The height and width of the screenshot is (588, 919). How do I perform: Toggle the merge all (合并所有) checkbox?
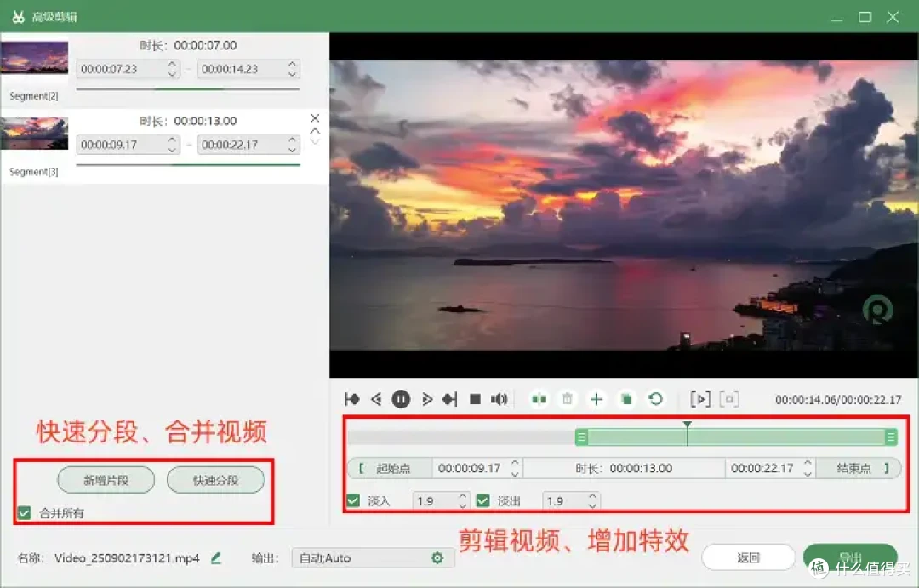[x=24, y=513]
